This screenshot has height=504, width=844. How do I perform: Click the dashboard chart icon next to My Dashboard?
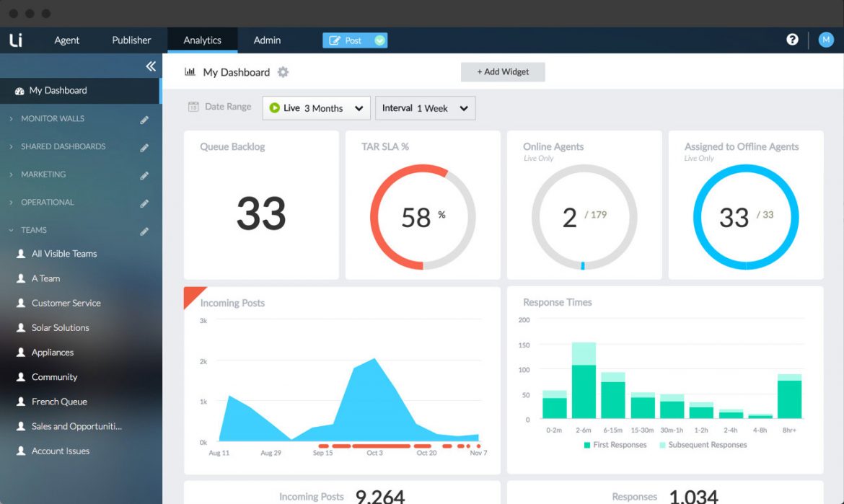[x=189, y=72]
